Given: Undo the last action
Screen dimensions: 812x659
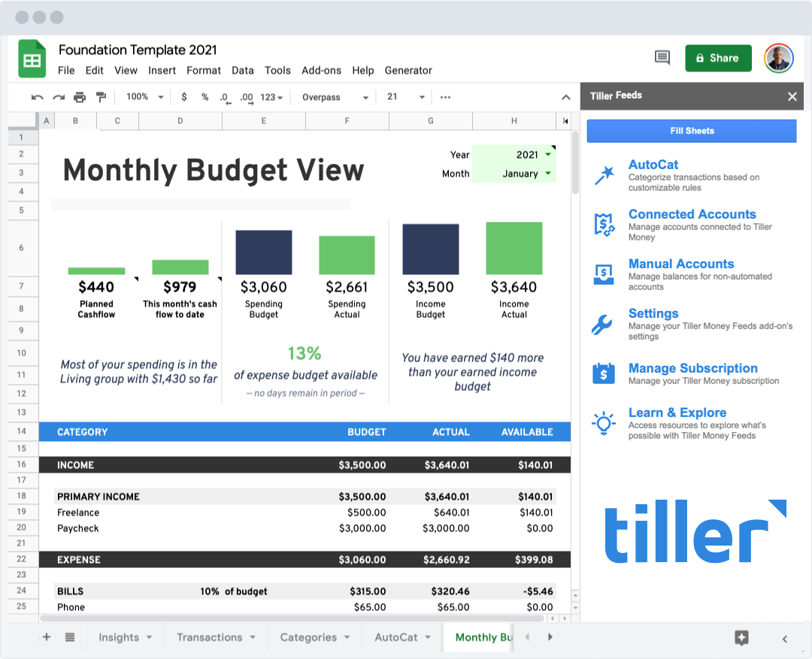Looking at the screenshot, I should click(38, 98).
